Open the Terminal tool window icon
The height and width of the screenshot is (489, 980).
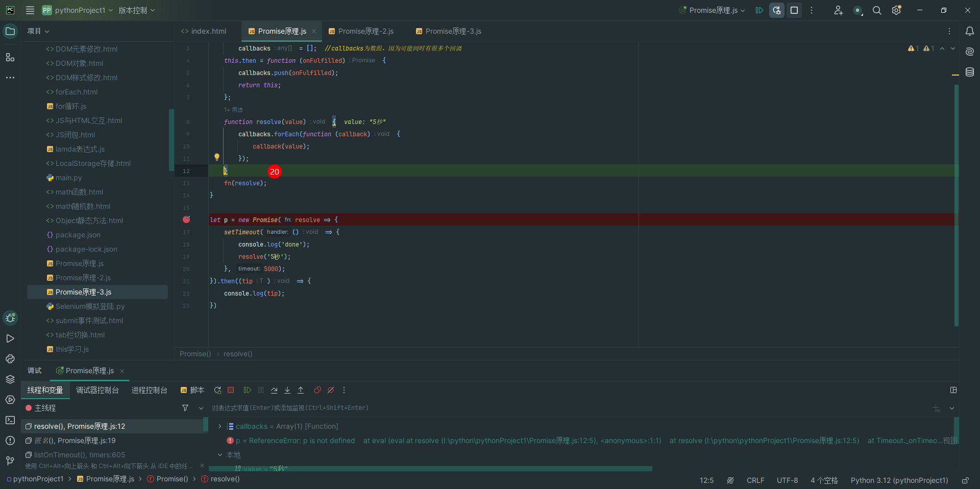click(10, 420)
